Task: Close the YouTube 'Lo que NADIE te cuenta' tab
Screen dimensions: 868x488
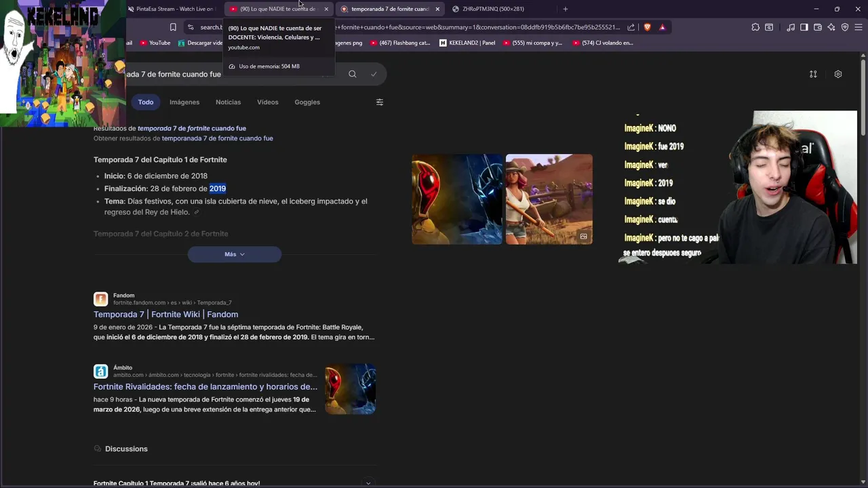Action: tap(326, 9)
